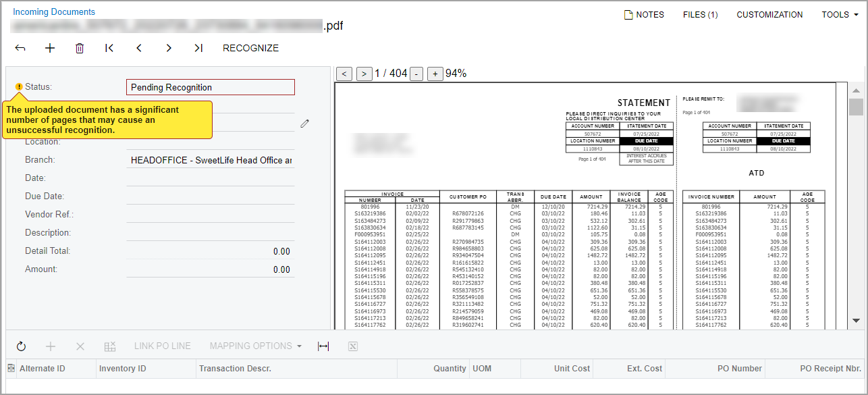Click the Recognize button

pyautogui.click(x=250, y=48)
